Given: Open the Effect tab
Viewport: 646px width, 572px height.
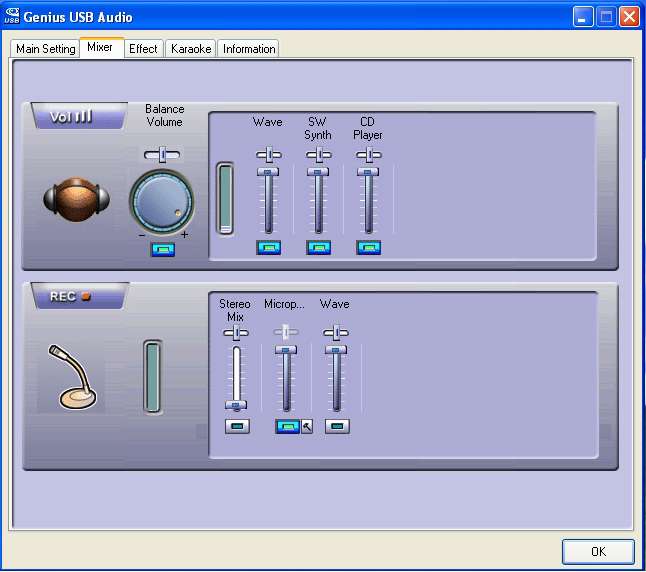Looking at the screenshot, I should pyautogui.click(x=143, y=49).
